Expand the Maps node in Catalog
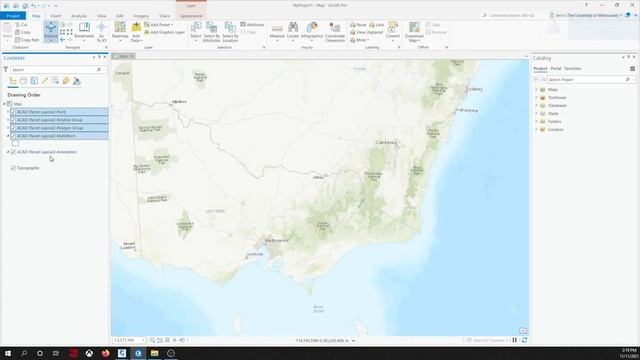 536,89
